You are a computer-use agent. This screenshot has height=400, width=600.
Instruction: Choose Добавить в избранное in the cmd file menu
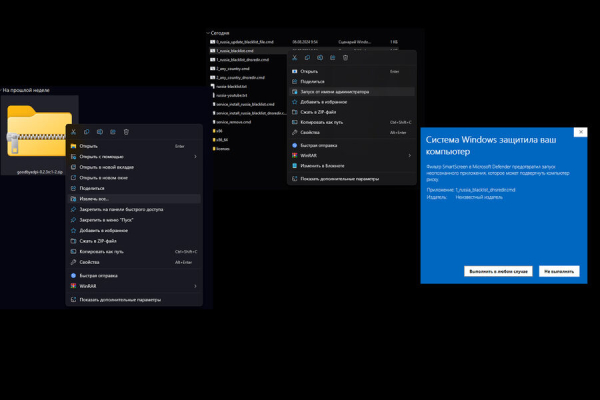(352, 102)
